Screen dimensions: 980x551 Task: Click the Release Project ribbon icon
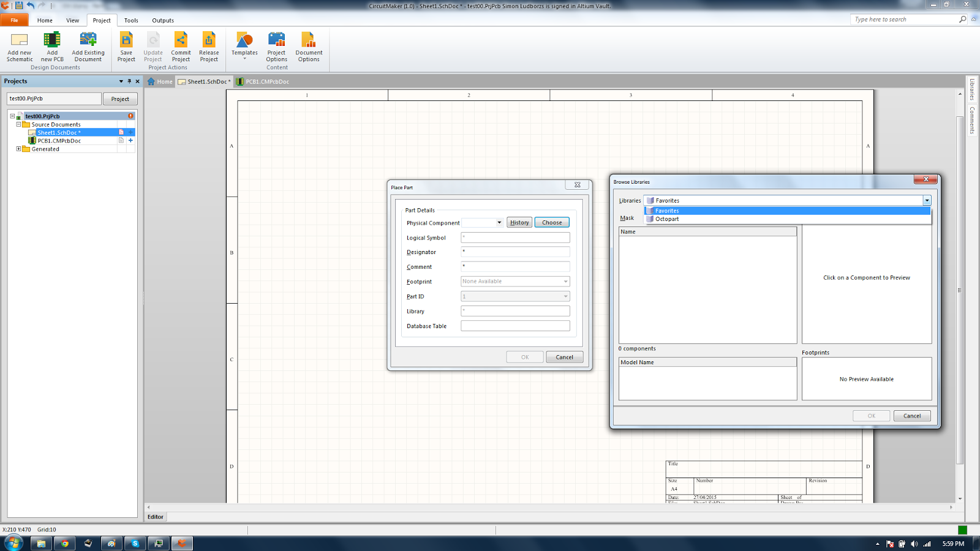[x=209, y=47]
